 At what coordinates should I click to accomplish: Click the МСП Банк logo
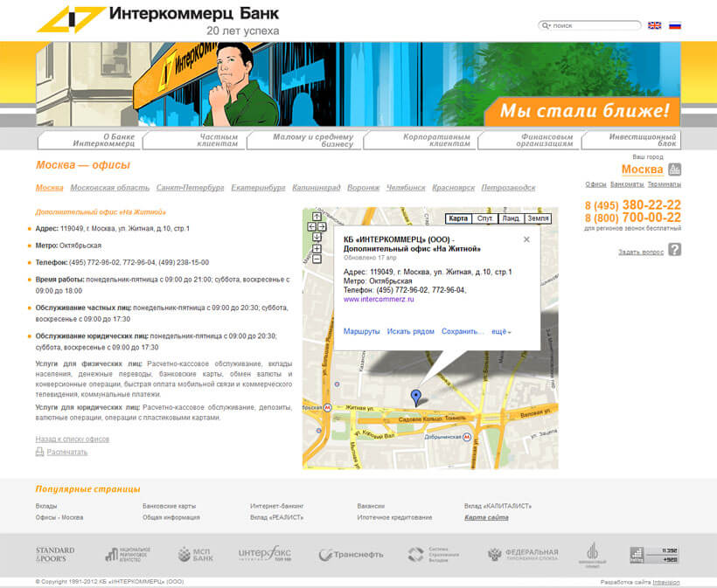click(195, 555)
